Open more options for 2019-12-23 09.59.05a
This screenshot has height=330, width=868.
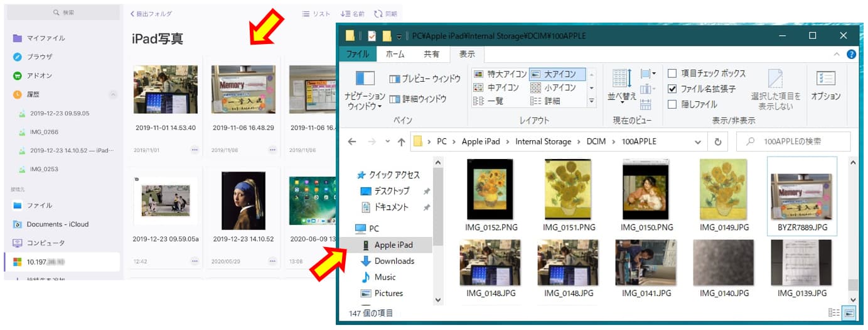tap(195, 261)
